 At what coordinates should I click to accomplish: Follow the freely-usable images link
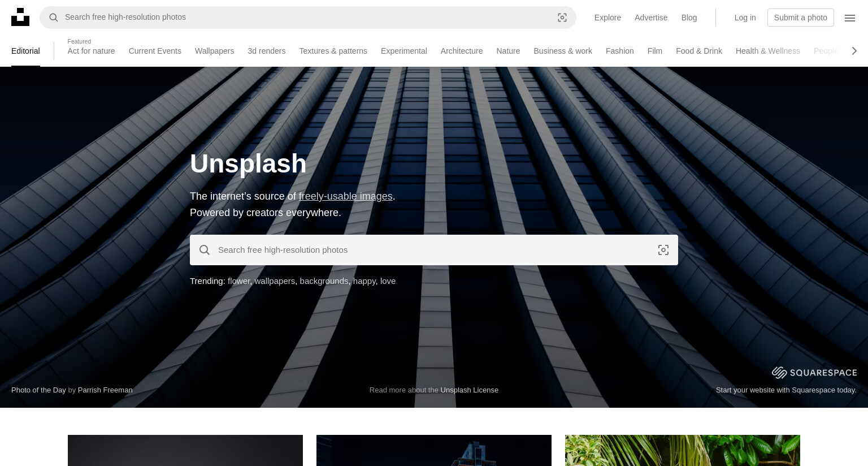click(x=345, y=196)
